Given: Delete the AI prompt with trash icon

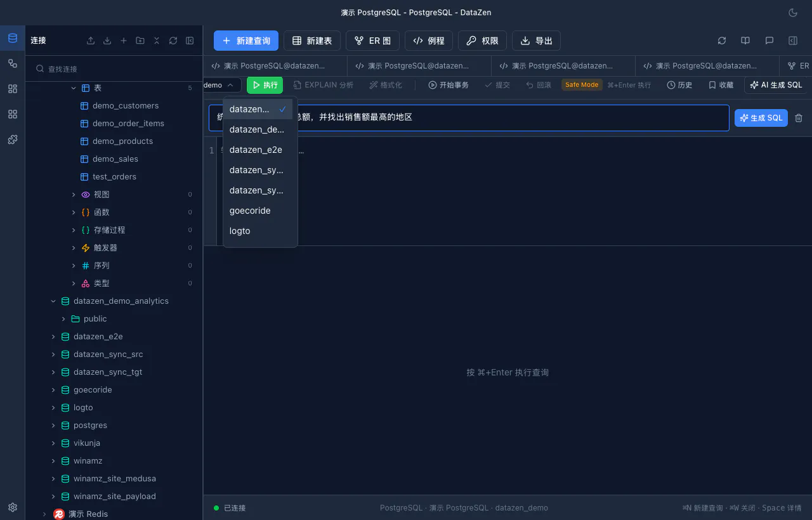Looking at the screenshot, I should (799, 118).
